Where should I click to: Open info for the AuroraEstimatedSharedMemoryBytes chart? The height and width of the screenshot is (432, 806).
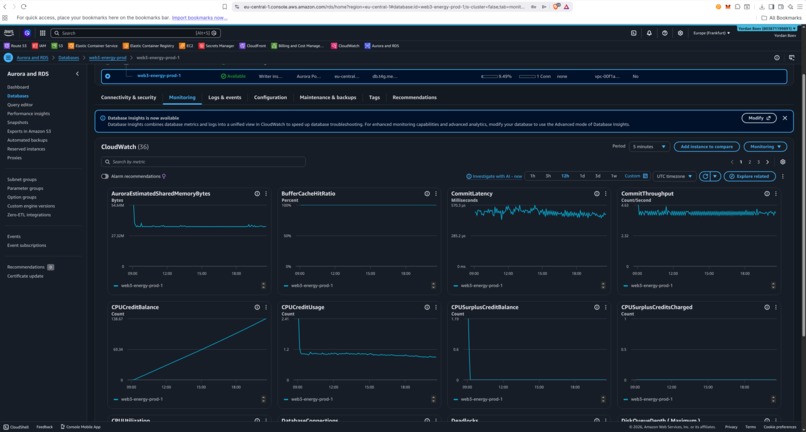tap(257, 194)
